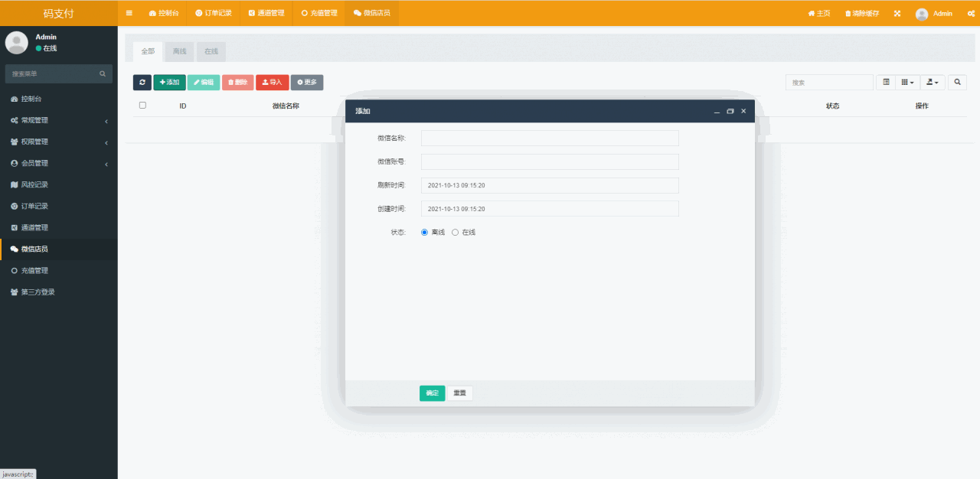Expand the 常规管理 sidebar menu
The height and width of the screenshot is (479, 980).
(x=58, y=120)
